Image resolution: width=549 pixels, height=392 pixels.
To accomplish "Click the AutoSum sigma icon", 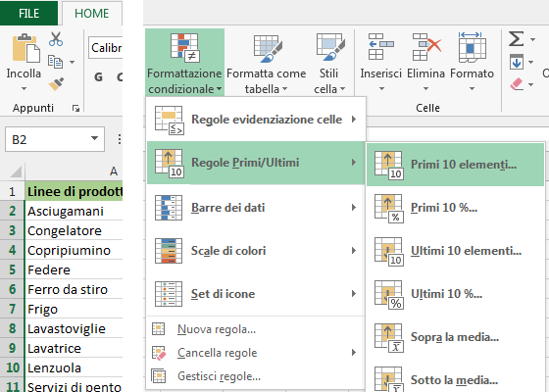I will pyautogui.click(x=516, y=39).
